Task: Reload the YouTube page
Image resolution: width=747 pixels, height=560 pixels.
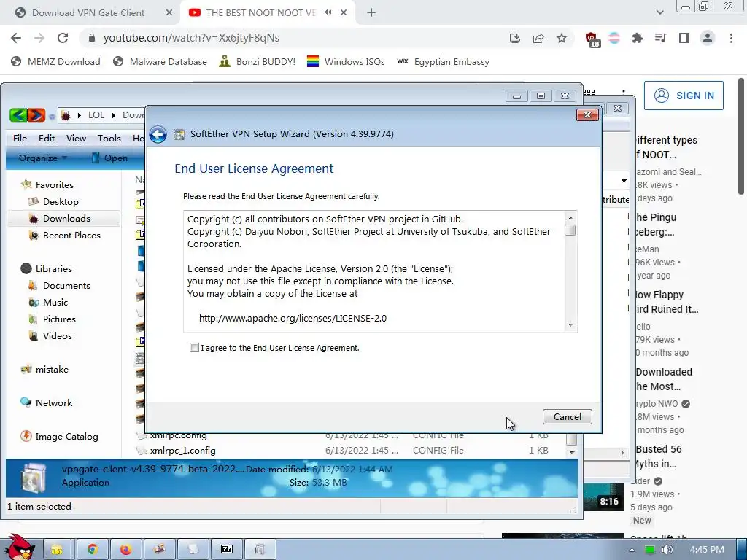Action: [63, 38]
